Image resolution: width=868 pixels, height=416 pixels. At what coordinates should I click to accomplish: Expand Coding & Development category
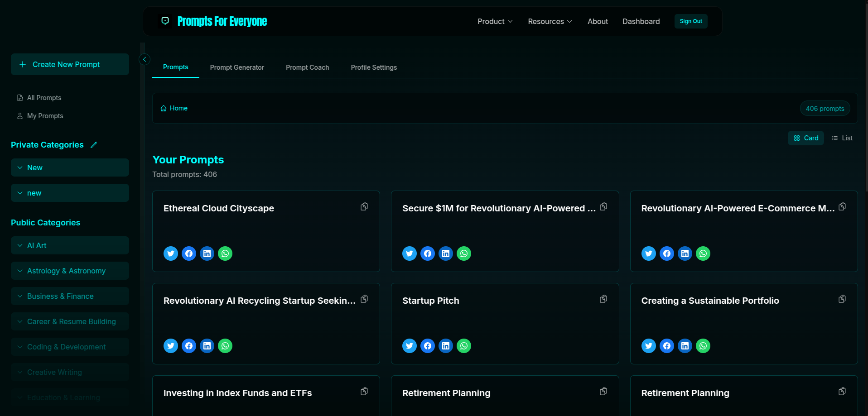pos(70,347)
